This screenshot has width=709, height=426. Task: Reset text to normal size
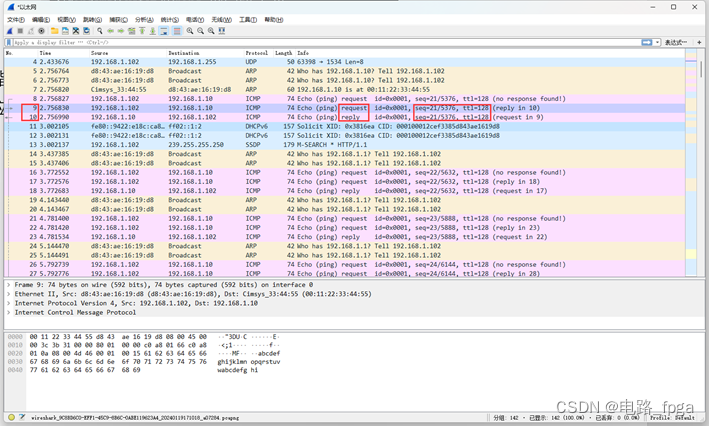[211, 31]
